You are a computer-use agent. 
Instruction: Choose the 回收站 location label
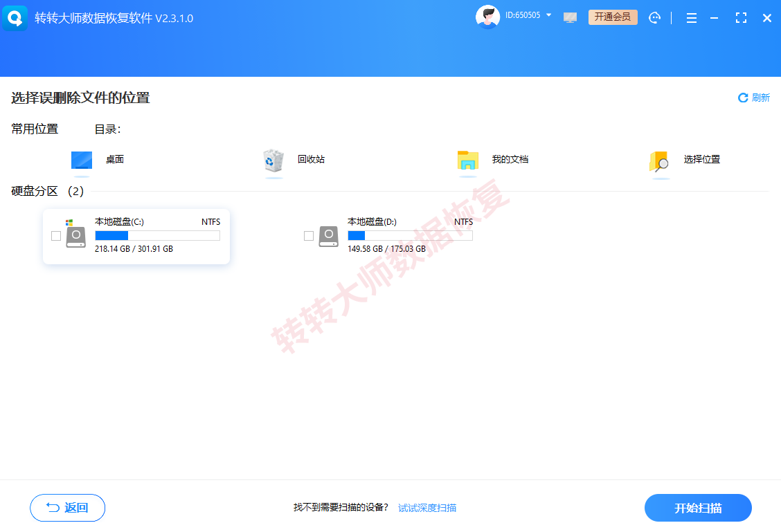pyautogui.click(x=311, y=159)
